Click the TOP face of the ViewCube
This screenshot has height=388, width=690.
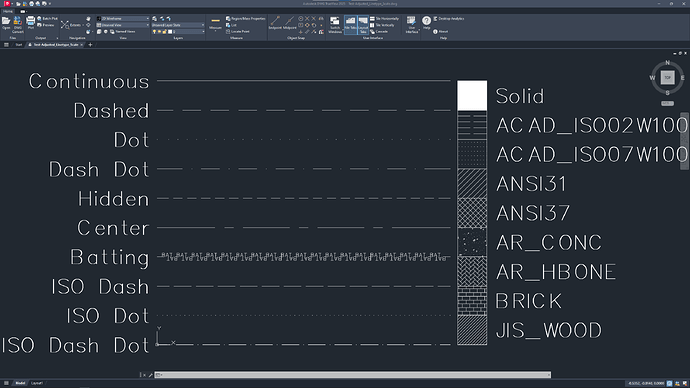[668, 77]
